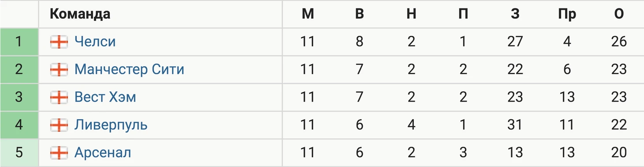Select the light green position 5 cell
This screenshot has height=167, width=644.
pos(19,153)
